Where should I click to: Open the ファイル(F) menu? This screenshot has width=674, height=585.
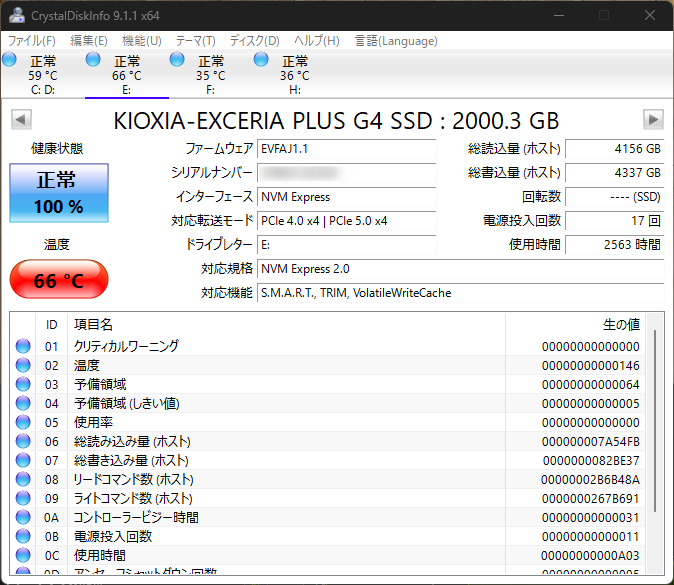(32, 41)
